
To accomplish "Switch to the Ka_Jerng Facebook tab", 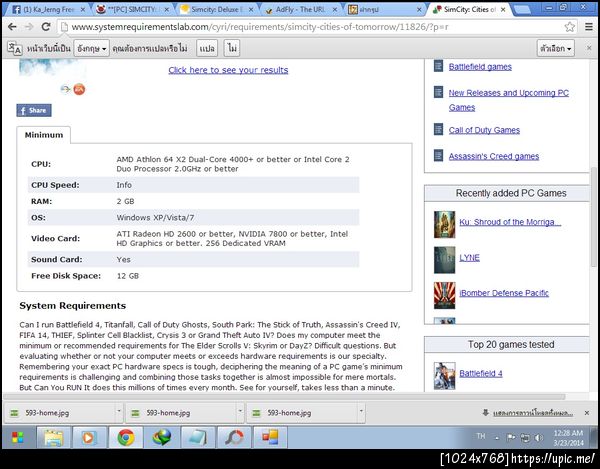I will pyautogui.click(x=48, y=10).
